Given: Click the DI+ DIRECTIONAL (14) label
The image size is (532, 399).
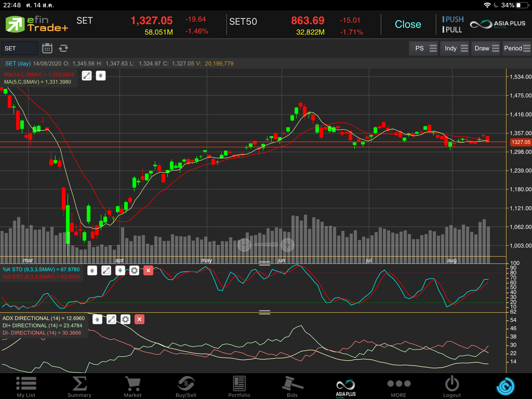Looking at the screenshot, I should (x=42, y=326).
